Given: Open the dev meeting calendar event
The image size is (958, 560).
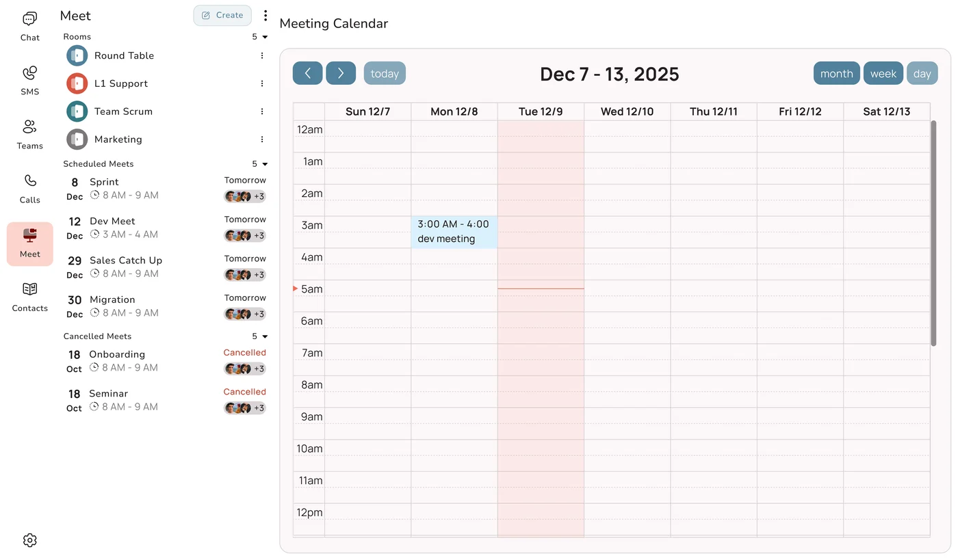Looking at the screenshot, I should [x=454, y=232].
